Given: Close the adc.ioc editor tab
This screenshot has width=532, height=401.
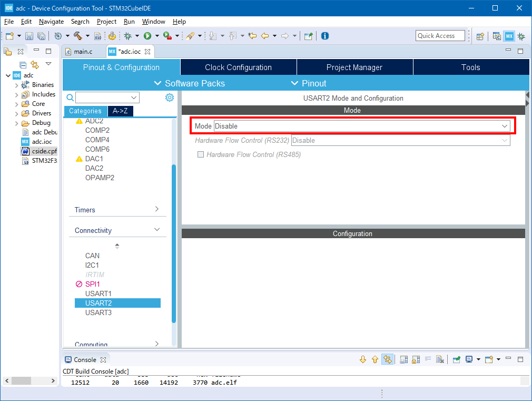Looking at the screenshot, I should 147,52.
